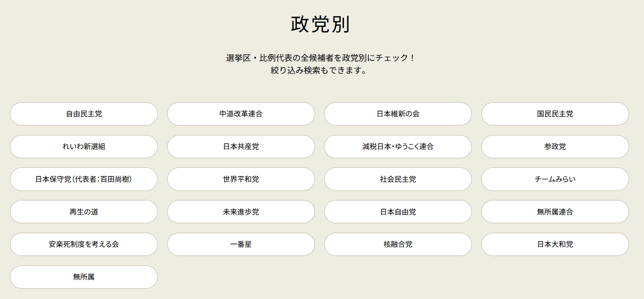Viewport: 644px width, 299px height.
Task: Select れいわ新選組 party
Action: (x=84, y=147)
